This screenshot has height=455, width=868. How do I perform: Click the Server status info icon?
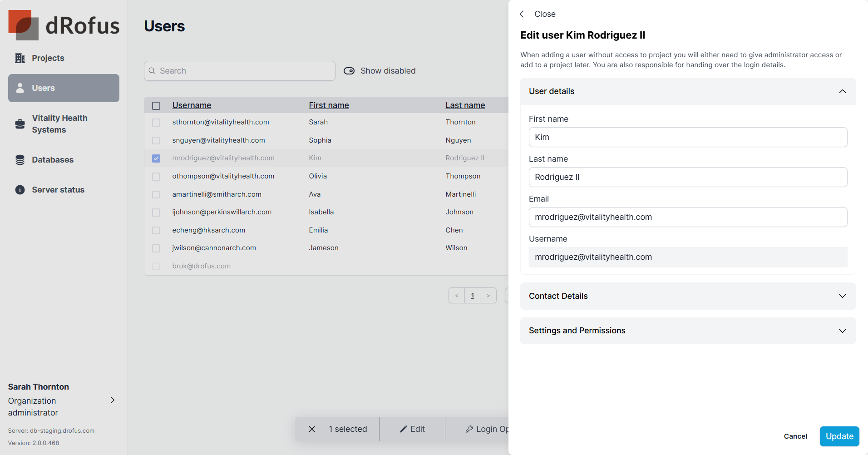tap(20, 190)
